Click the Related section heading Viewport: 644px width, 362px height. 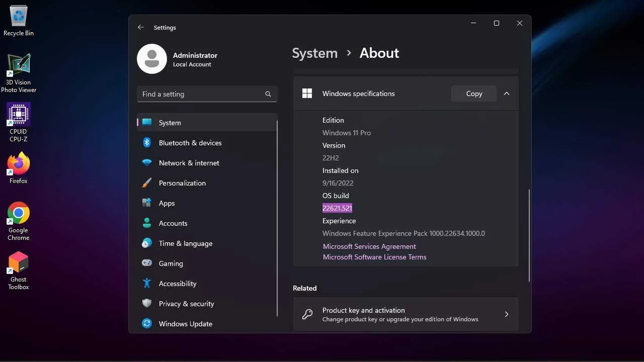tap(305, 288)
